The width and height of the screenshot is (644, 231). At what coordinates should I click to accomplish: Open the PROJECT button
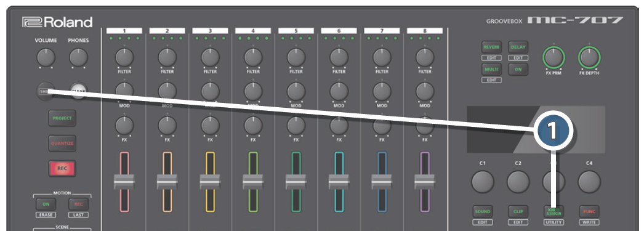point(62,118)
